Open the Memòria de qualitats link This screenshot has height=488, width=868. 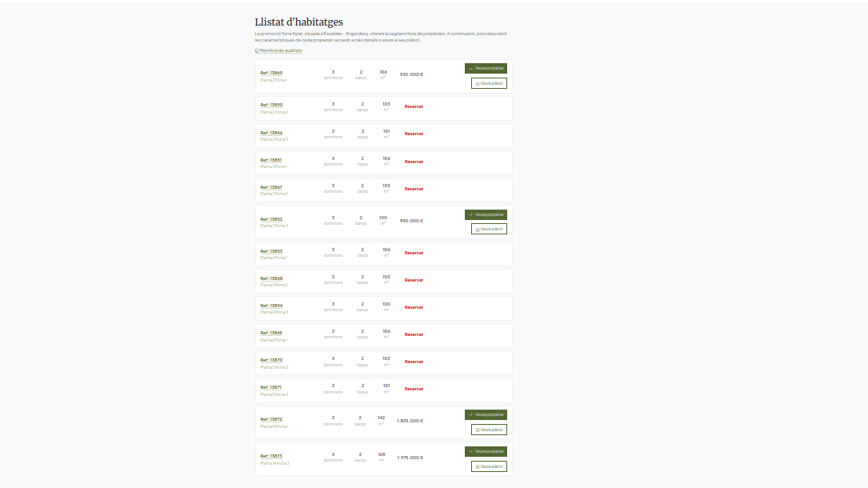(x=279, y=50)
